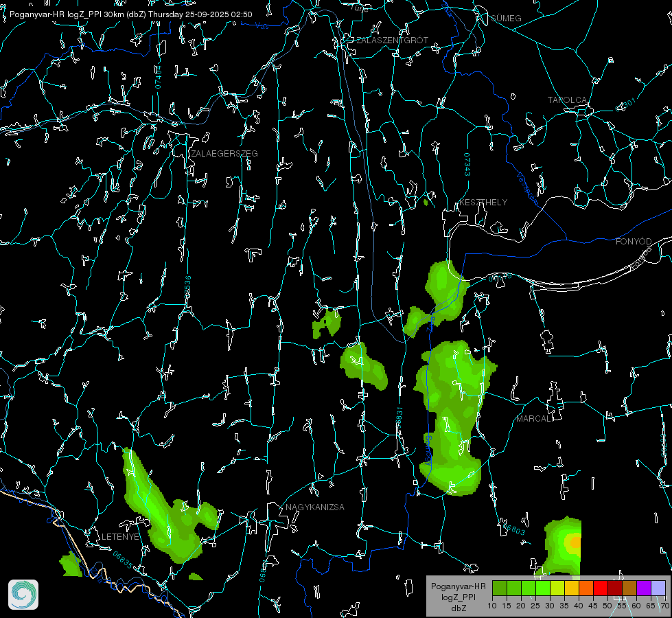Pick the yellow 35 dBZ legend swatch
This screenshot has height=618, width=672.
[x=571, y=588]
